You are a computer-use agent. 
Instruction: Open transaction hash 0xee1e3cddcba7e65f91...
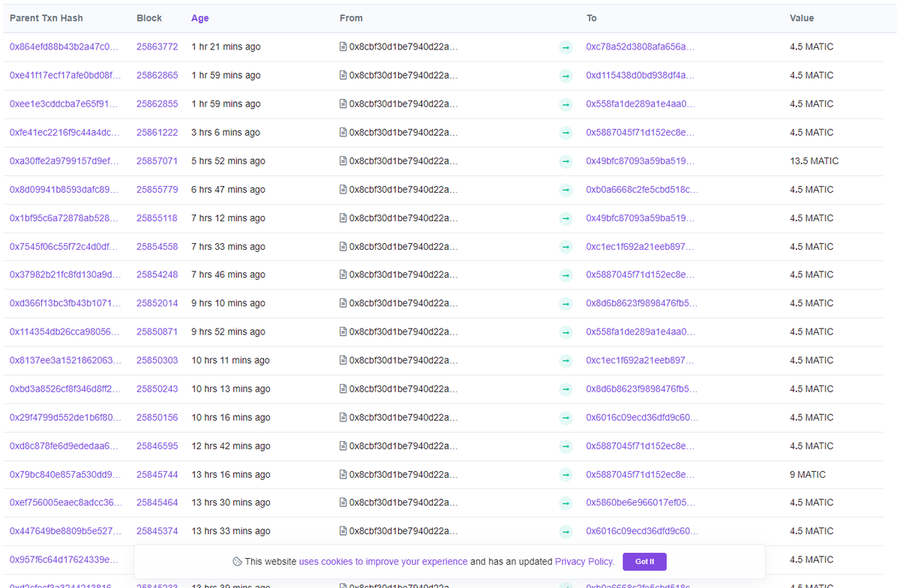(x=64, y=103)
